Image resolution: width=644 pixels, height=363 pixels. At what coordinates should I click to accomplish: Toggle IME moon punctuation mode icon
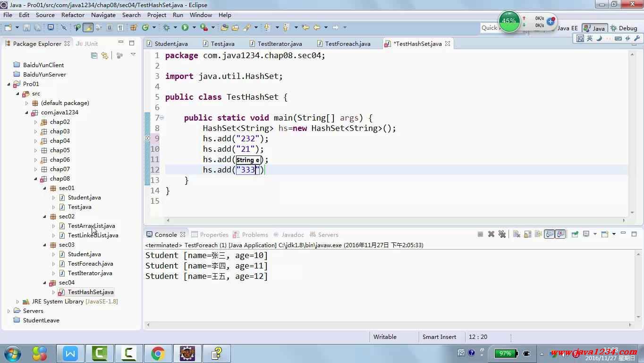tap(599, 38)
